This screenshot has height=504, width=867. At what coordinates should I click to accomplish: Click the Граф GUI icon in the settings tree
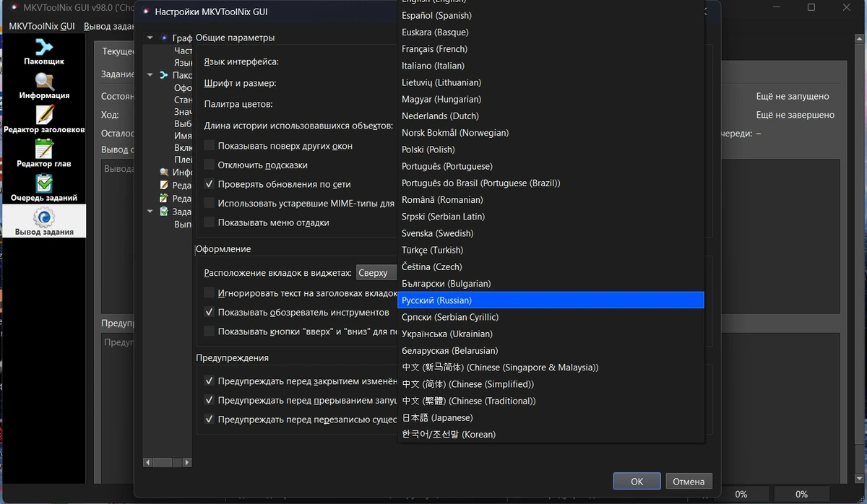[x=164, y=38]
